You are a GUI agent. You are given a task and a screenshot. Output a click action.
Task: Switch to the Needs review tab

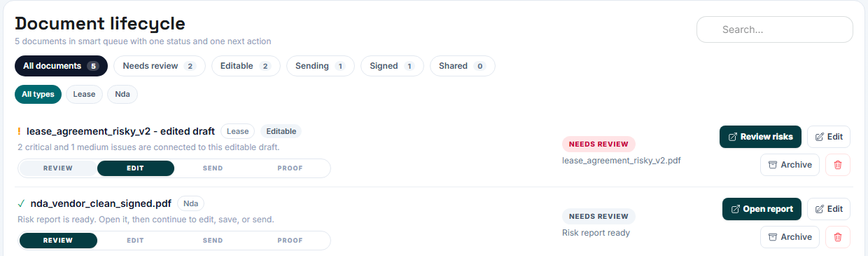click(x=159, y=66)
